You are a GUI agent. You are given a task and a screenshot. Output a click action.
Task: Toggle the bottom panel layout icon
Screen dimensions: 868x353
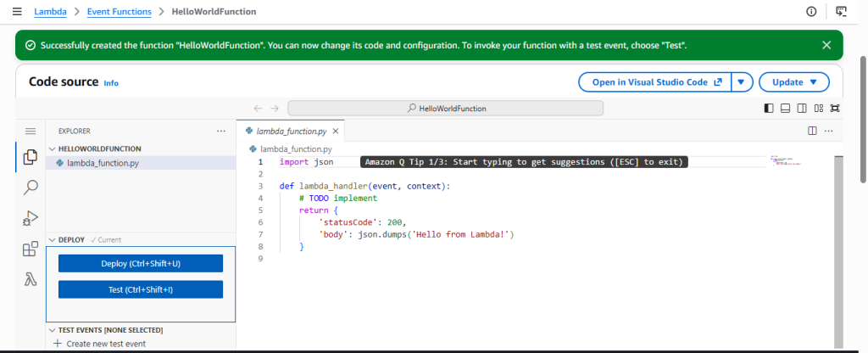(785, 108)
